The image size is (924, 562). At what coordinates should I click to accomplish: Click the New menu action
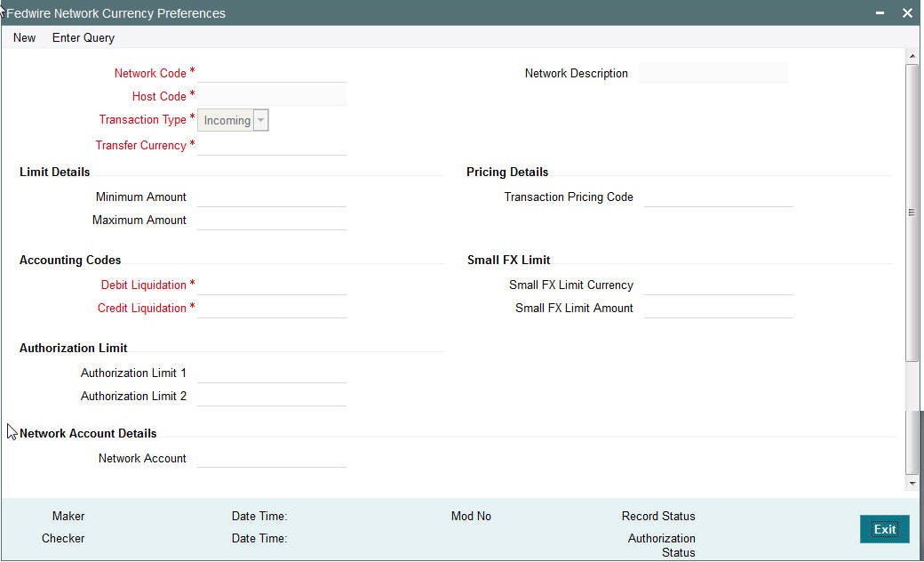(x=24, y=37)
